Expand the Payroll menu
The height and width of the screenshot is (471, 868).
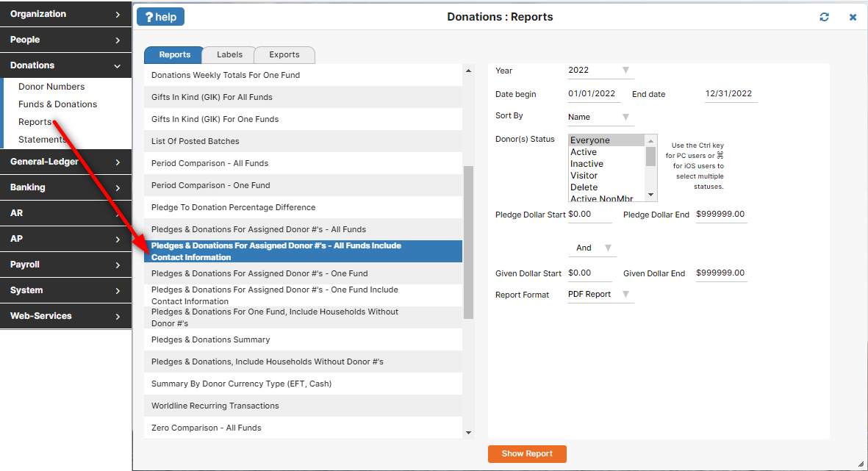(65, 265)
